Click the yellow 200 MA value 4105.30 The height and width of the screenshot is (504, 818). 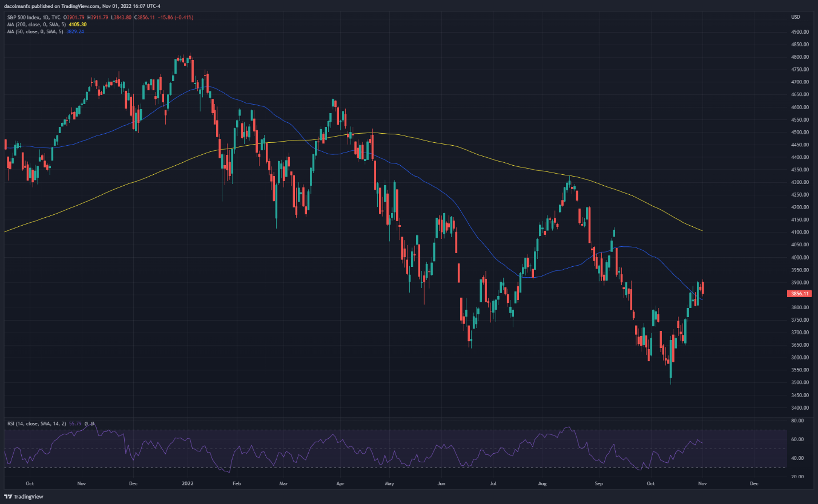coord(78,25)
